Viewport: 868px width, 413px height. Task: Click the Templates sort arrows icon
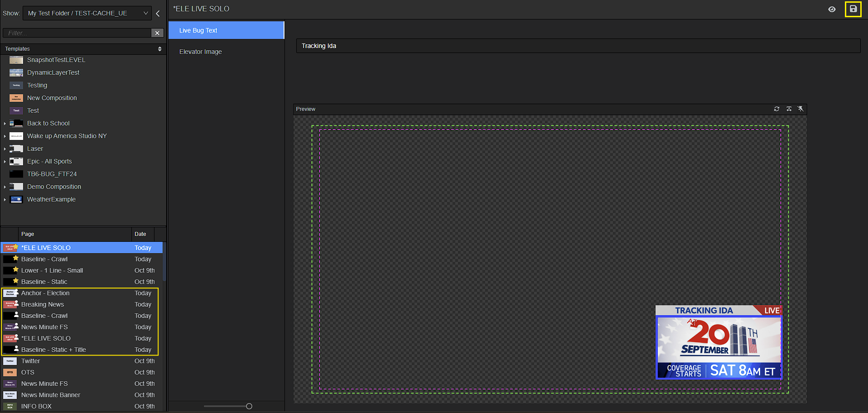(x=159, y=49)
